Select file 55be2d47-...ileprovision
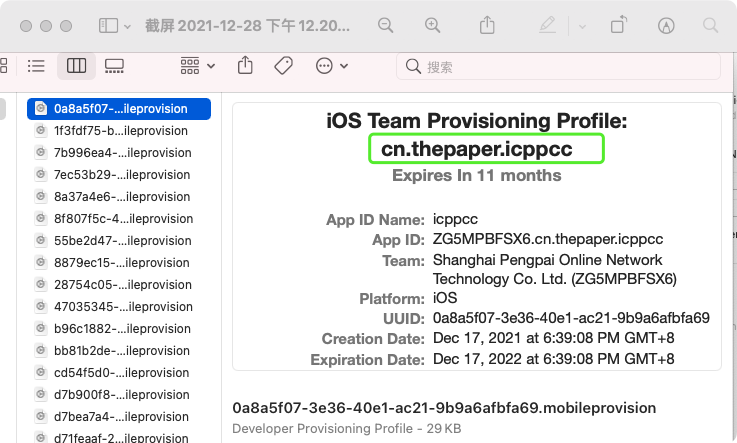The width and height of the screenshot is (737, 443). 119,241
